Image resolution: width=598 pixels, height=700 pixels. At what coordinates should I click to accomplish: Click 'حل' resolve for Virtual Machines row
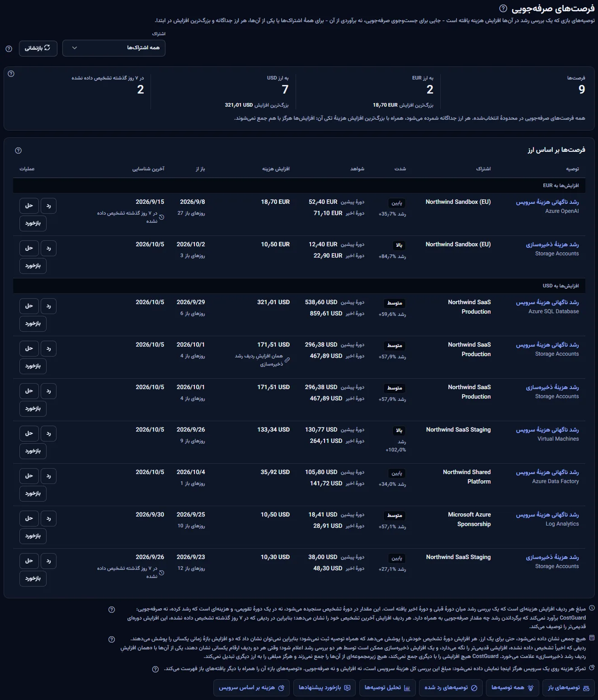pyautogui.click(x=29, y=433)
